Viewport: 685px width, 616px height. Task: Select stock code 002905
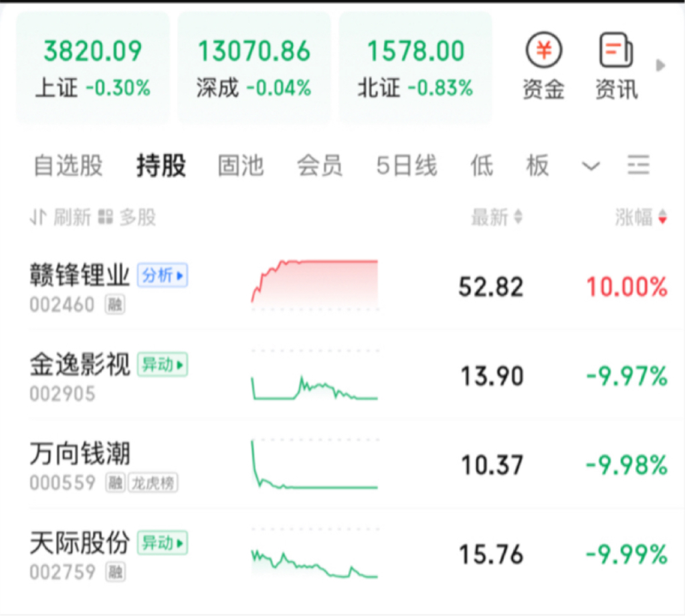click(x=62, y=394)
